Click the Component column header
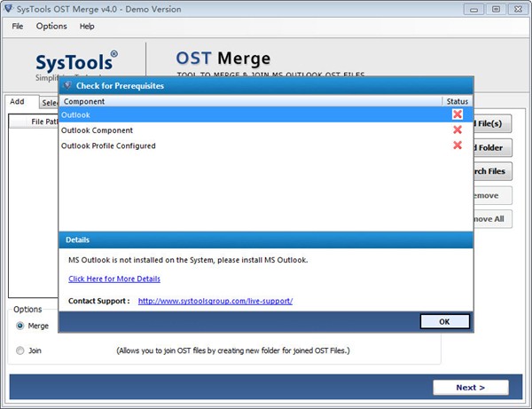This screenshot has width=532, height=409. (84, 102)
